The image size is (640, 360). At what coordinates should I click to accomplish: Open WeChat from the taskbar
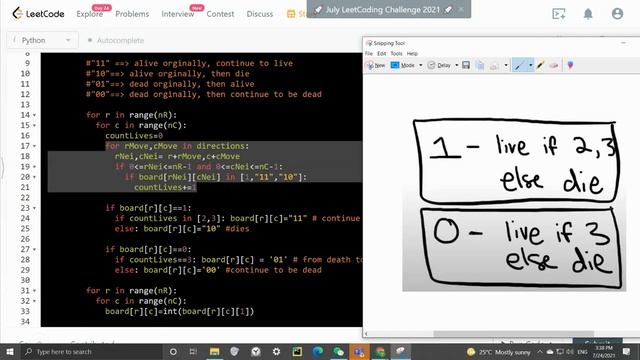(338, 351)
